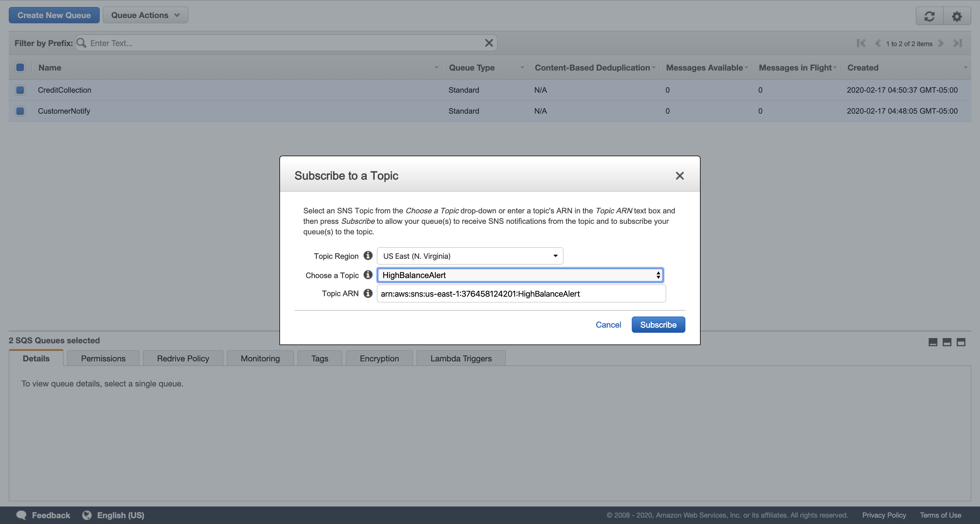Toggle the CreditCollection queue checkbox

point(20,90)
